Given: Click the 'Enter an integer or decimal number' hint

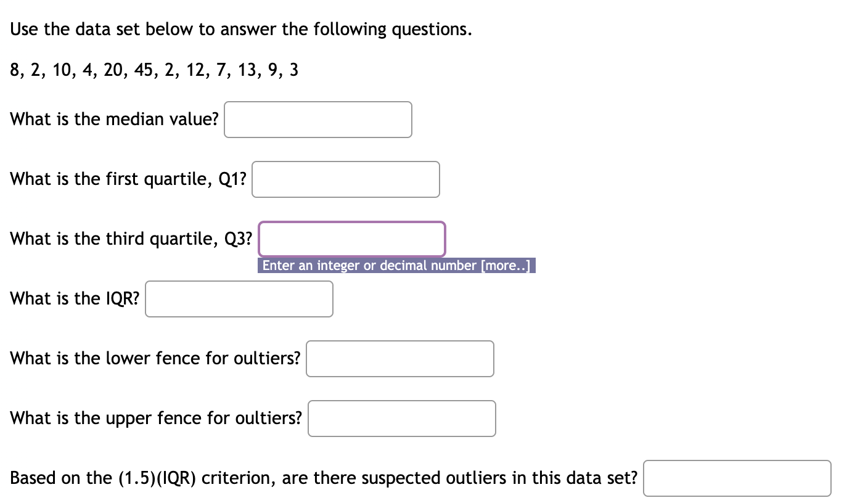Looking at the screenshot, I should click(x=370, y=265).
